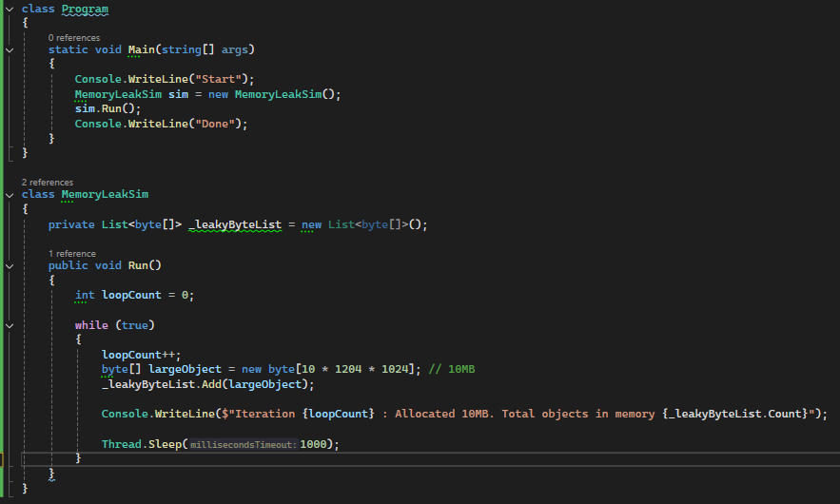
Task: Click the millisecondsTimeout inlay hint
Action: tap(244, 444)
